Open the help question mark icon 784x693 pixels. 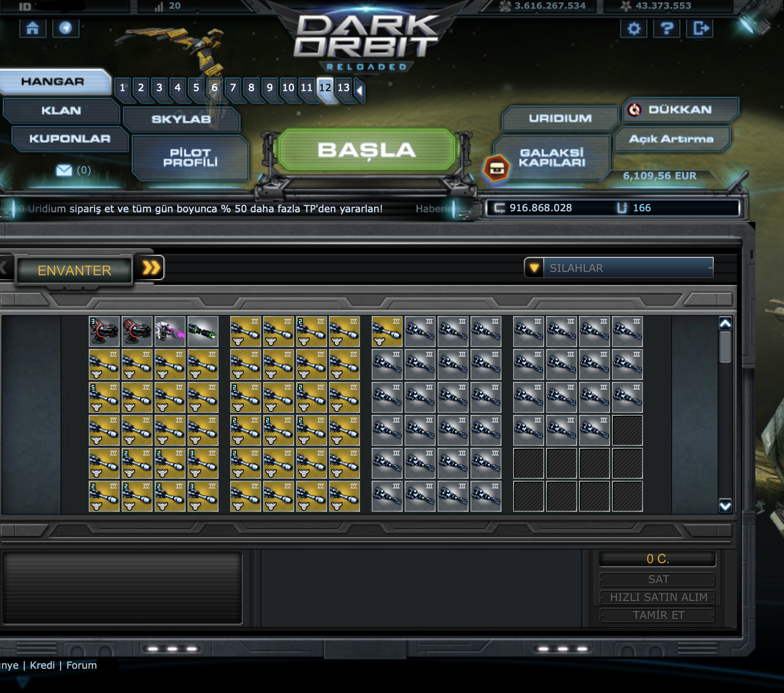(667, 29)
